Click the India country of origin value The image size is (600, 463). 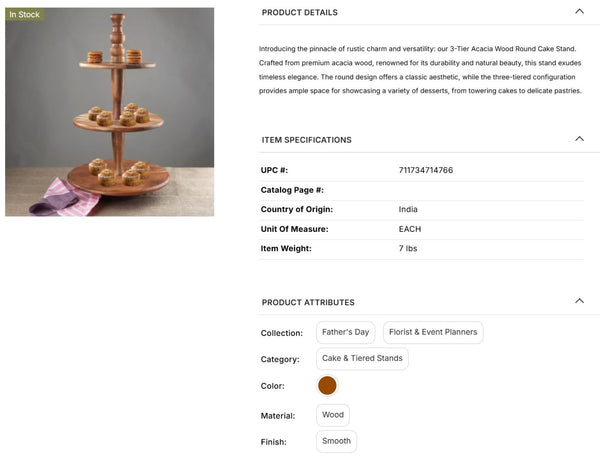[408, 210]
